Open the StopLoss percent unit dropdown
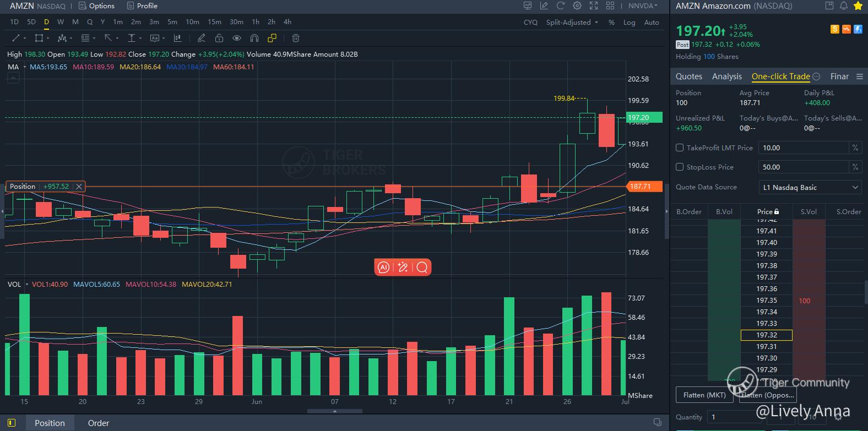The width and height of the screenshot is (868, 431). (855, 167)
